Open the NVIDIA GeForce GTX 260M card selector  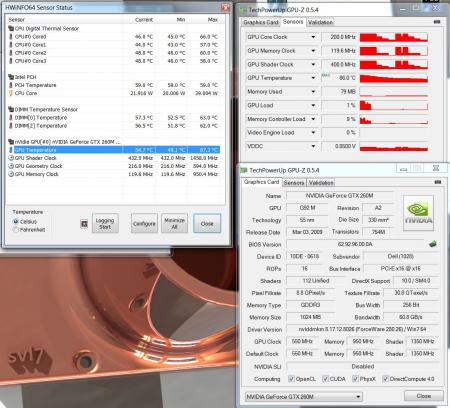(303, 397)
